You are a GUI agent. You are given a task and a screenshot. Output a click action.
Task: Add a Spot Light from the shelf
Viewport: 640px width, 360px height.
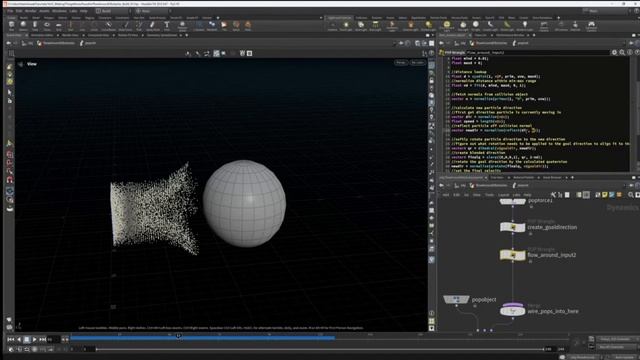(361, 26)
